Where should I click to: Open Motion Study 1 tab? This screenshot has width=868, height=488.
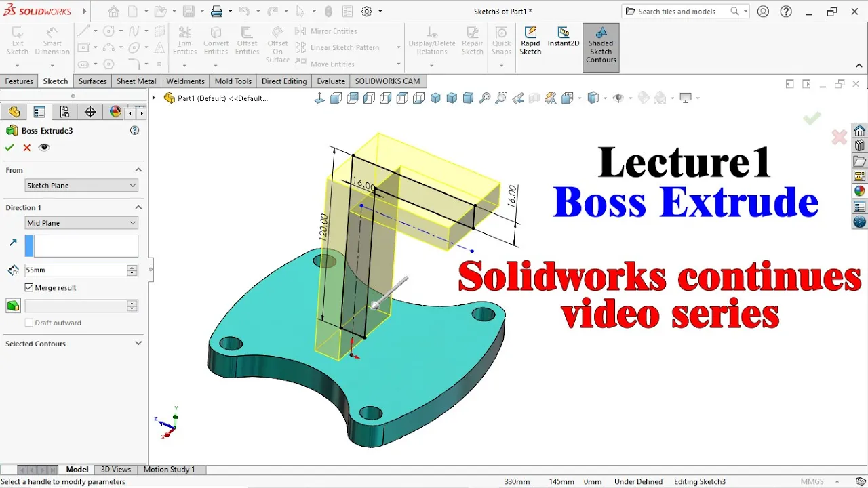pos(169,469)
